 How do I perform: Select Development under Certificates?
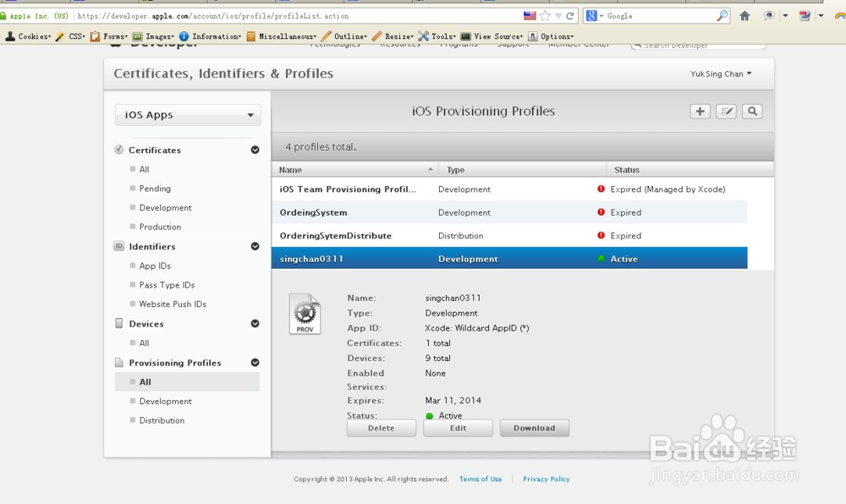tap(165, 207)
